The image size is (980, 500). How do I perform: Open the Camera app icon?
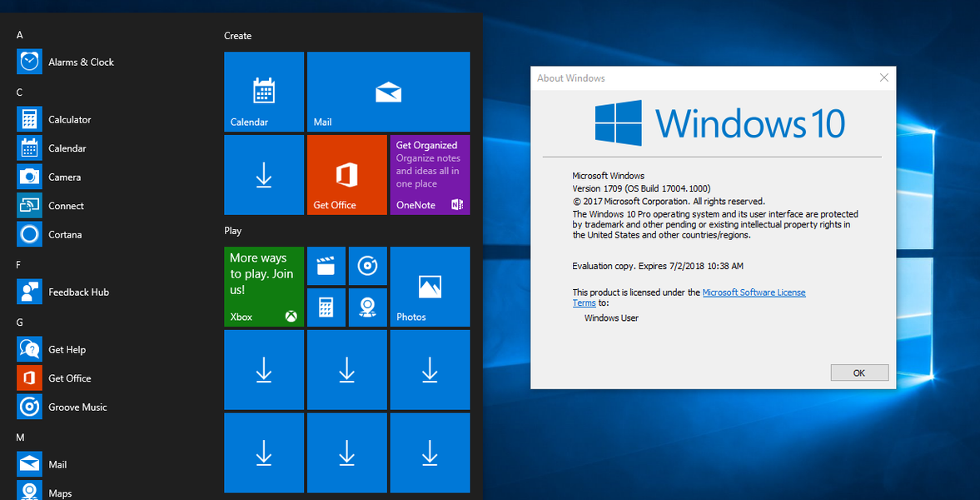[x=29, y=177]
